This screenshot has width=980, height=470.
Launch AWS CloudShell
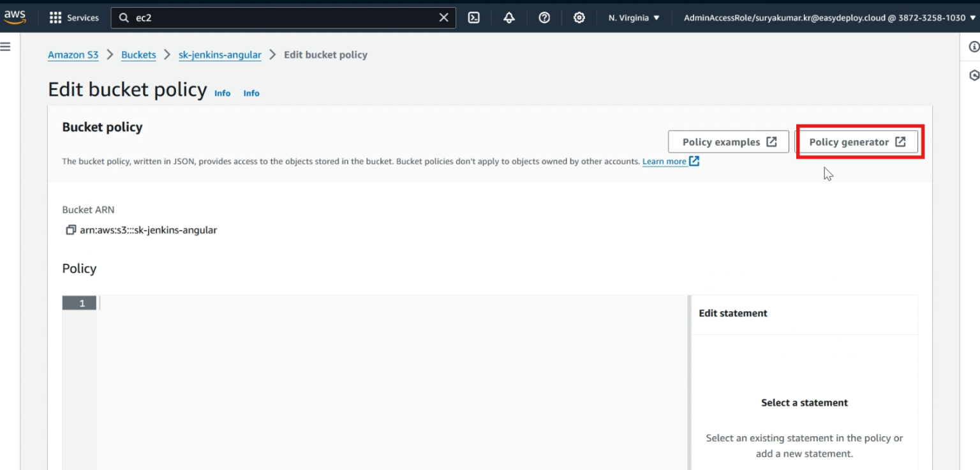pos(473,17)
